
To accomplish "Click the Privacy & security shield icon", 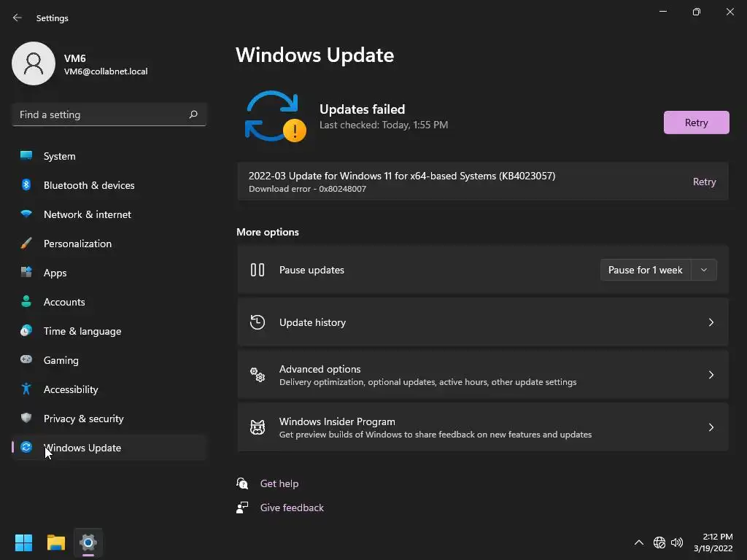I will pos(26,419).
